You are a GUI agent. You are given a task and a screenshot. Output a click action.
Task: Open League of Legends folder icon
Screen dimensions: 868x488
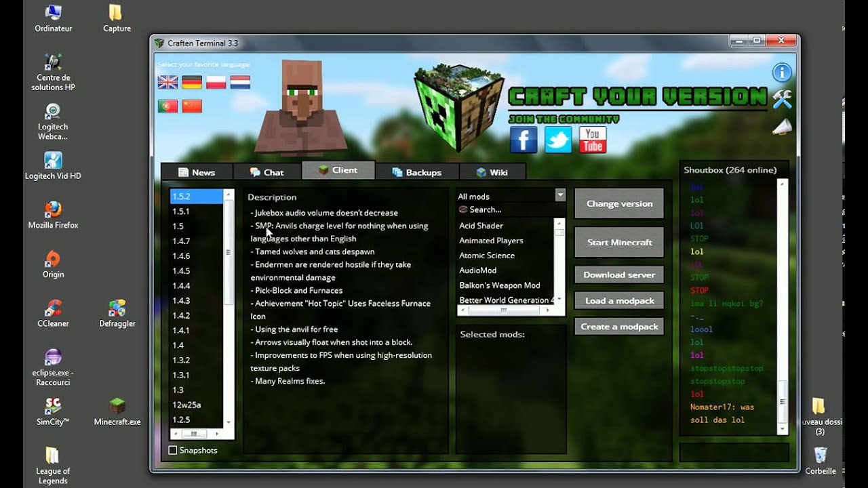pyautogui.click(x=53, y=466)
